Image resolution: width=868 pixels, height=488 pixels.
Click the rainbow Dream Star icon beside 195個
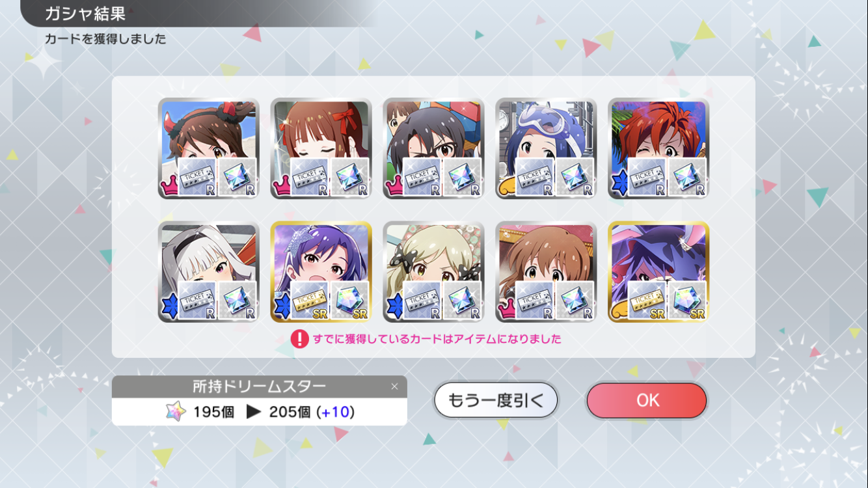pyautogui.click(x=176, y=412)
